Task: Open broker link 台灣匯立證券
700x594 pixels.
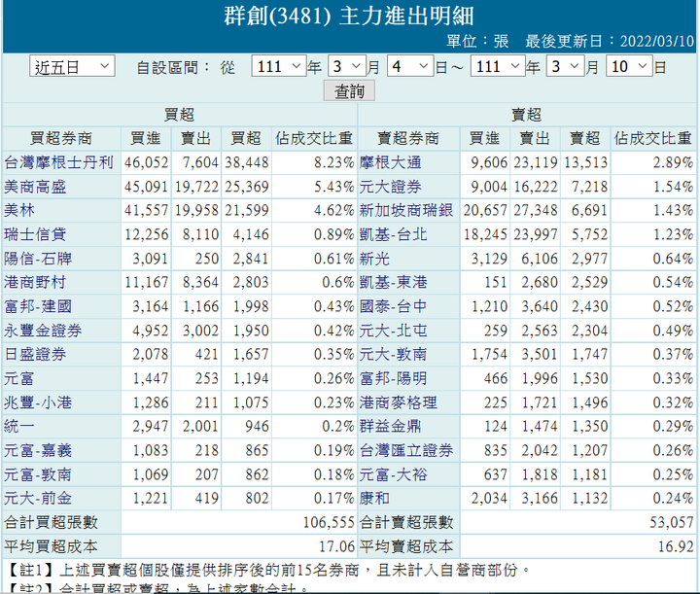Action: 406,450
